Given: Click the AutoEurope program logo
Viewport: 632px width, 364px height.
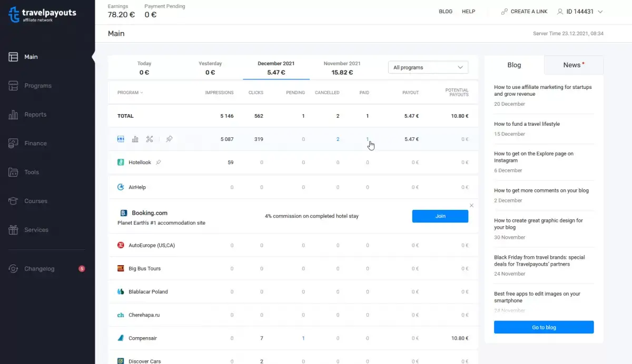Looking at the screenshot, I should 121,245.
